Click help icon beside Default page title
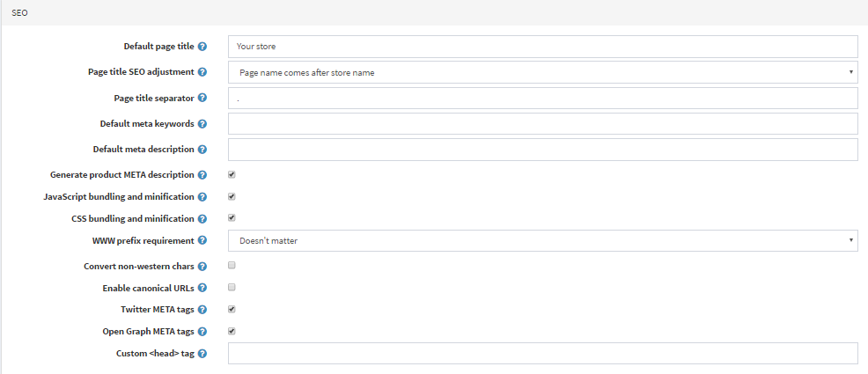This screenshot has width=868, height=374. tap(202, 47)
